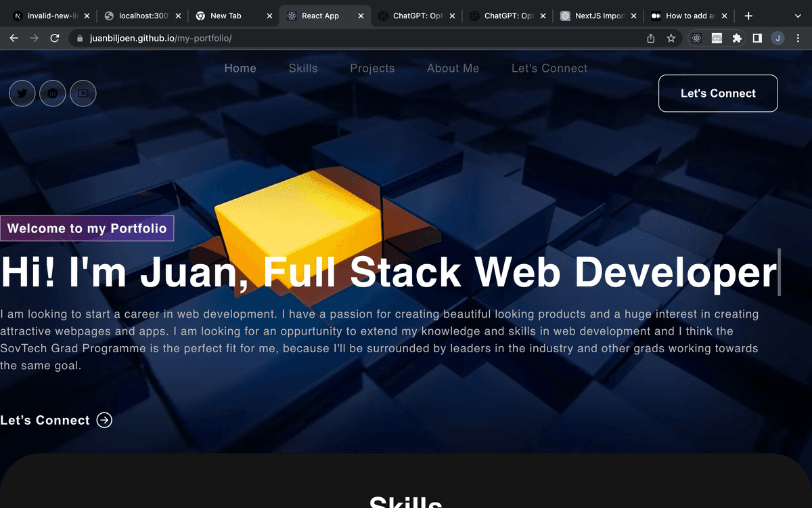The width and height of the screenshot is (812, 508).
Task: Open the YouTube social icon link
Action: point(83,93)
